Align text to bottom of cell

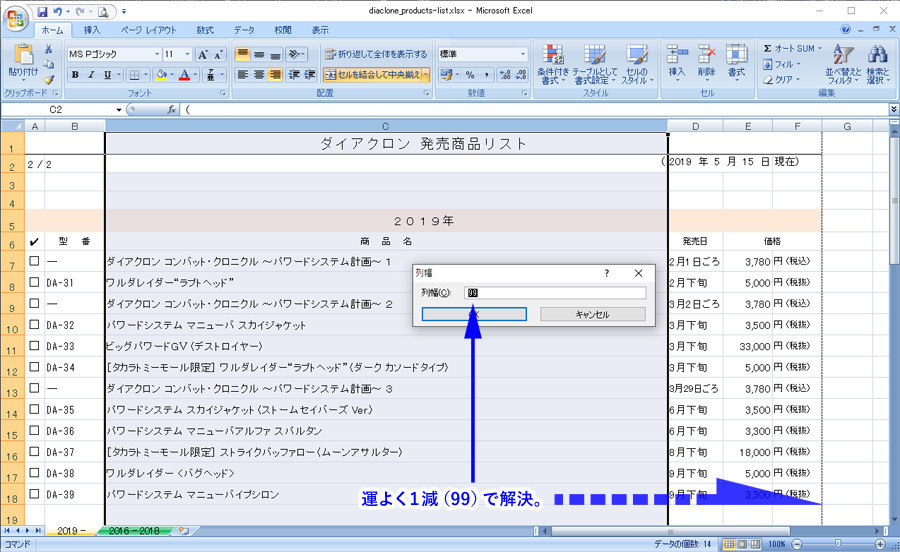point(276,54)
